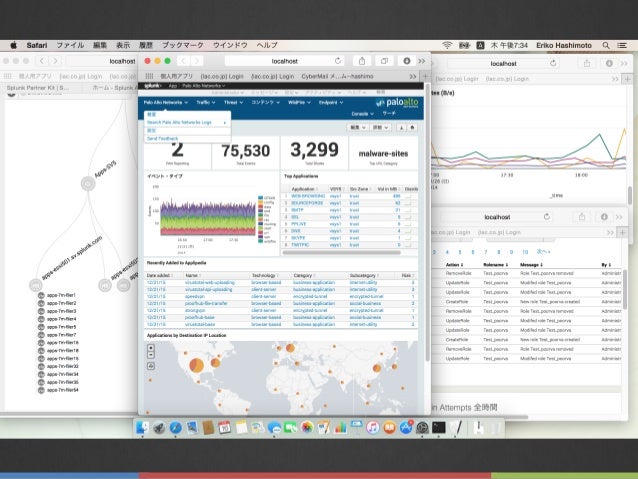Launch iTunes from the Dock
638x479 pixels.
373,427
